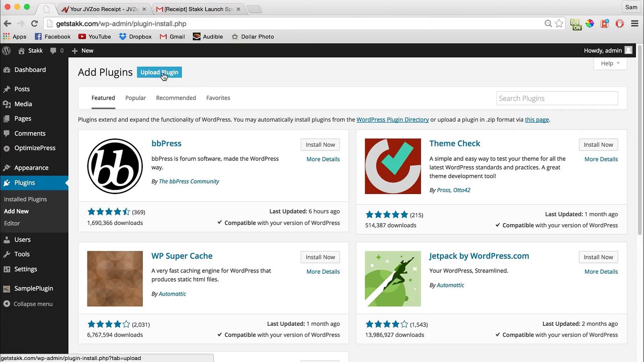Open plugin Editor submenu
The image size is (644, 362).
(x=12, y=223)
